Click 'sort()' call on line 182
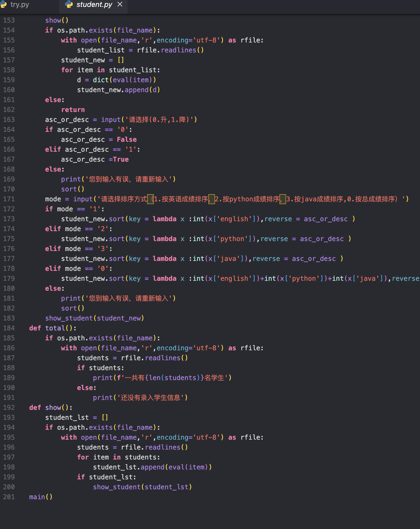Image resolution: width=420 pixels, height=529 pixels. (x=73, y=308)
